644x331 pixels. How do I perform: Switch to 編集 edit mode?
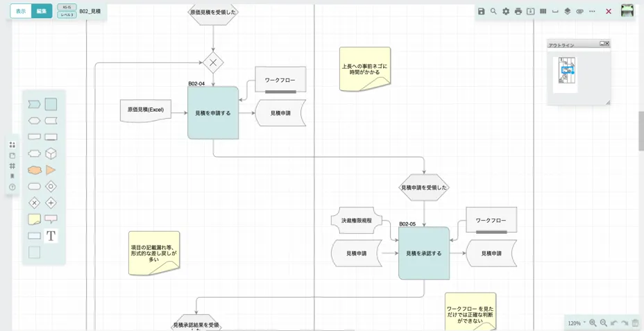(x=42, y=11)
